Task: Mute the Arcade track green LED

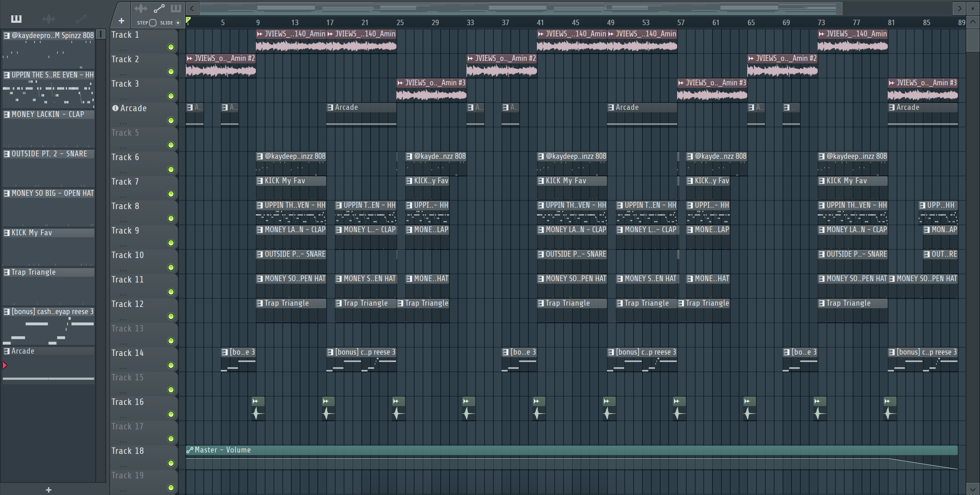Action: pos(171,120)
